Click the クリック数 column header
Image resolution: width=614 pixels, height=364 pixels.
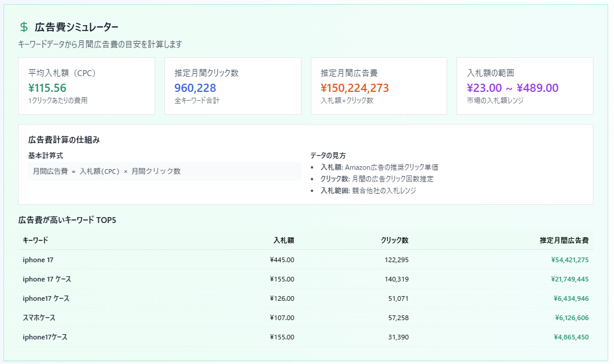pyautogui.click(x=395, y=241)
